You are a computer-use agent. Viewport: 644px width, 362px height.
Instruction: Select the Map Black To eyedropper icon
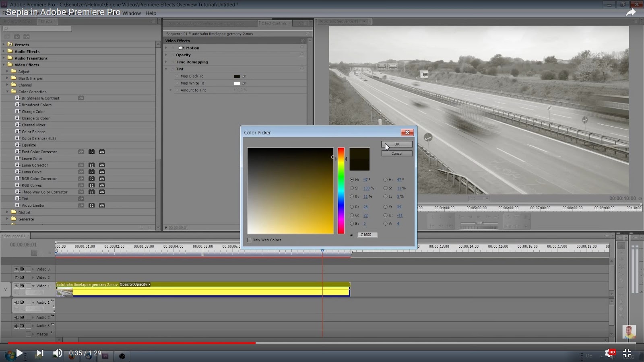tap(244, 76)
